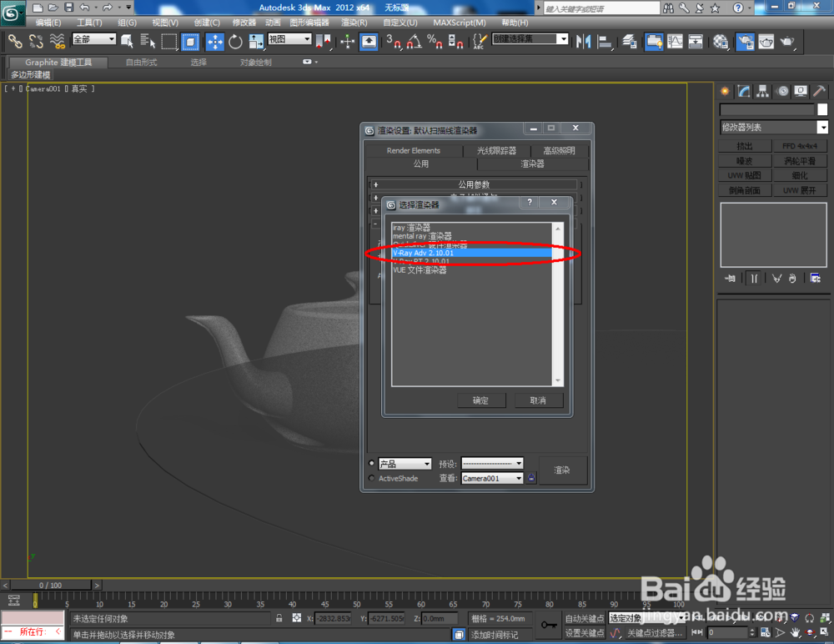
Task: Open the Undo history arrow
Action: tap(97, 8)
